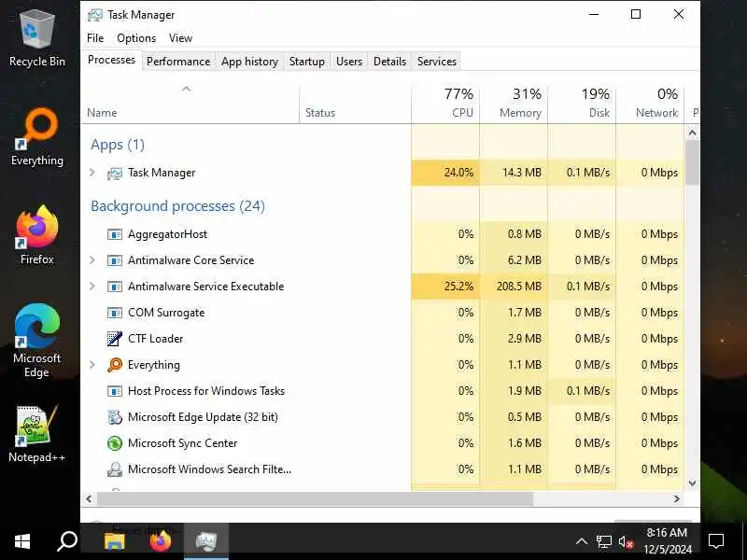
Task: Click the Apps (1) group header
Action: tap(118, 145)
